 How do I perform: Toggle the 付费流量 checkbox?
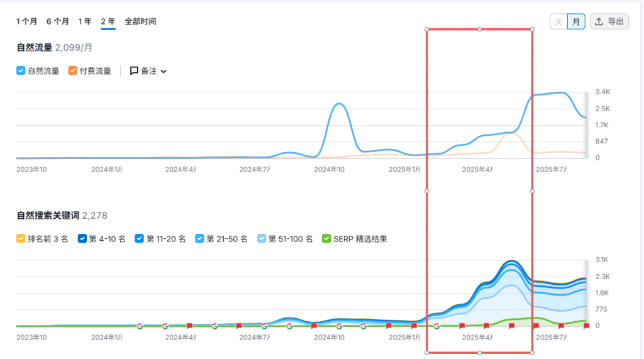pyautogui.click(x=72, y=71)
